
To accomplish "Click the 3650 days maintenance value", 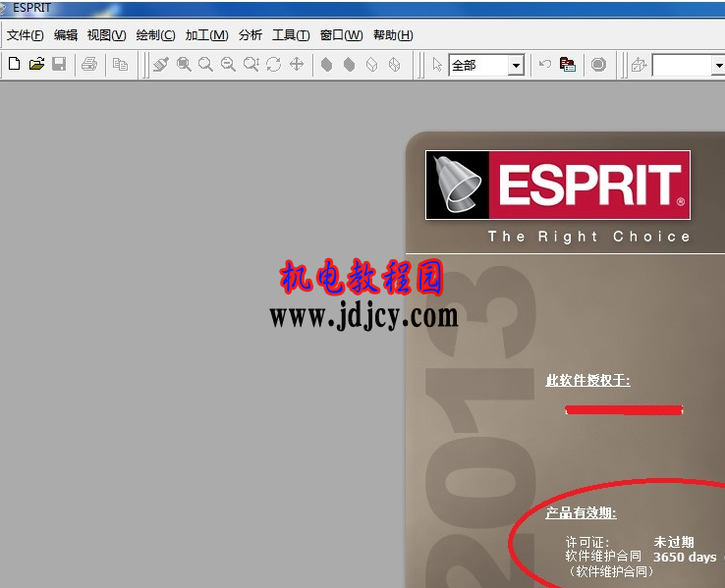I will click(685, 557).
